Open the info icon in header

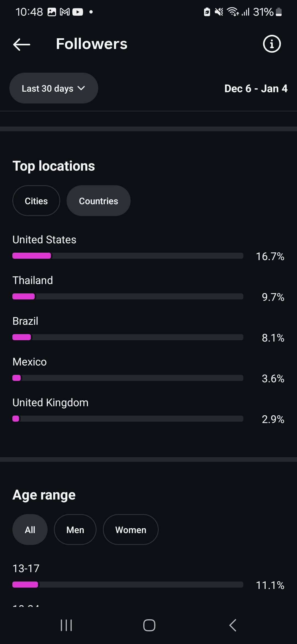click(272, 44)
